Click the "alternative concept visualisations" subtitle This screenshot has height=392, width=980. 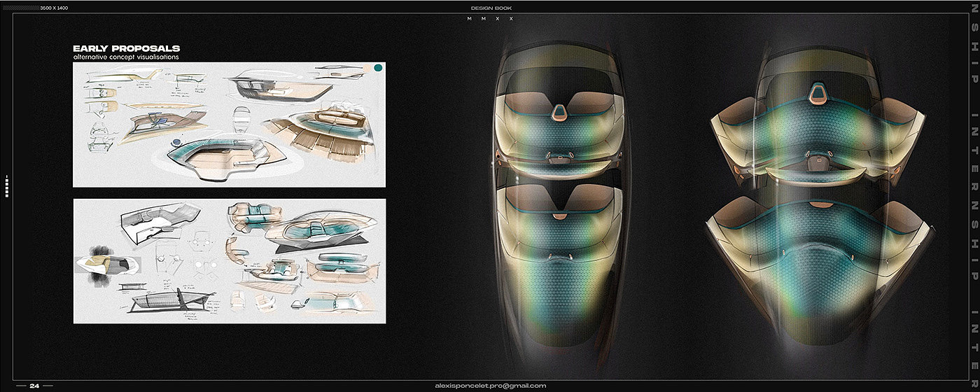126,57
